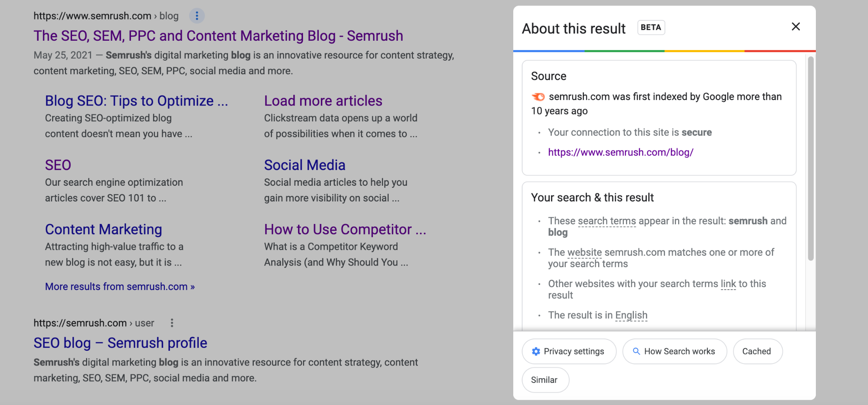Viewport: 868px width, 405px height.
Task: Click the Cached button
Action: click(x=757, y=351)
